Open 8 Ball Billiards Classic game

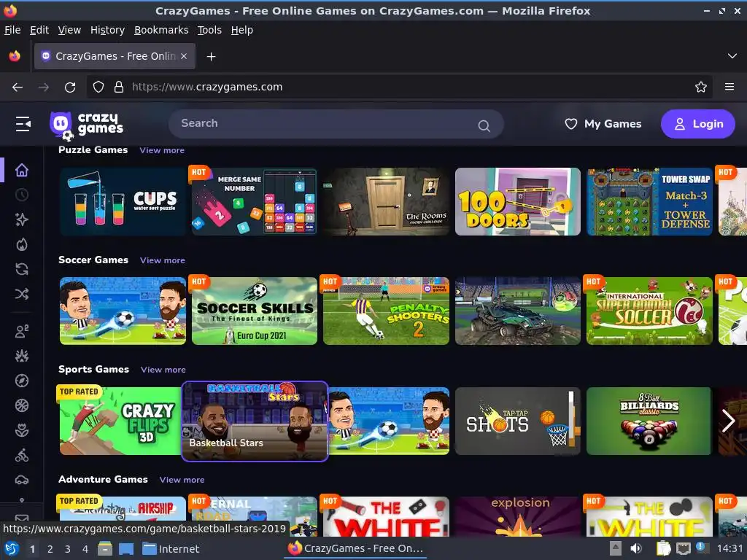coord(649,421)
